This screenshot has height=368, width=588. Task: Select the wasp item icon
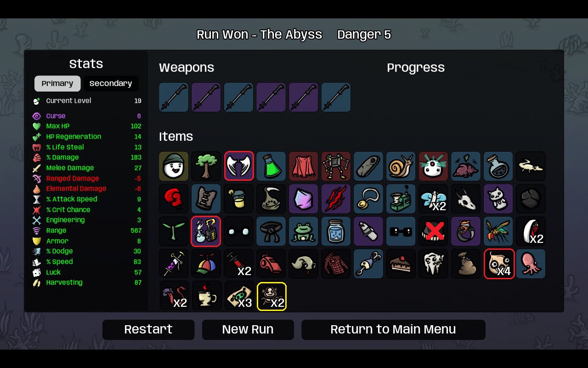pos(498,231)
